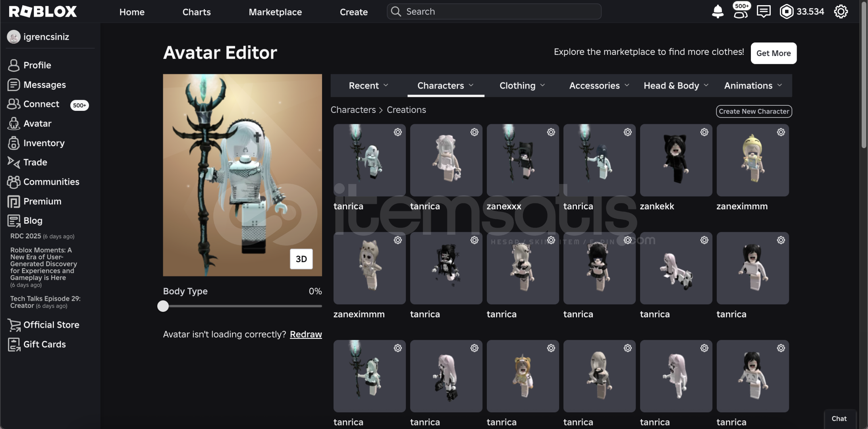Expand the Clothing dropdown
Image resolution: width=868 pixels, height=429 pixels.
pyautogui.click(x=522, y=85)
